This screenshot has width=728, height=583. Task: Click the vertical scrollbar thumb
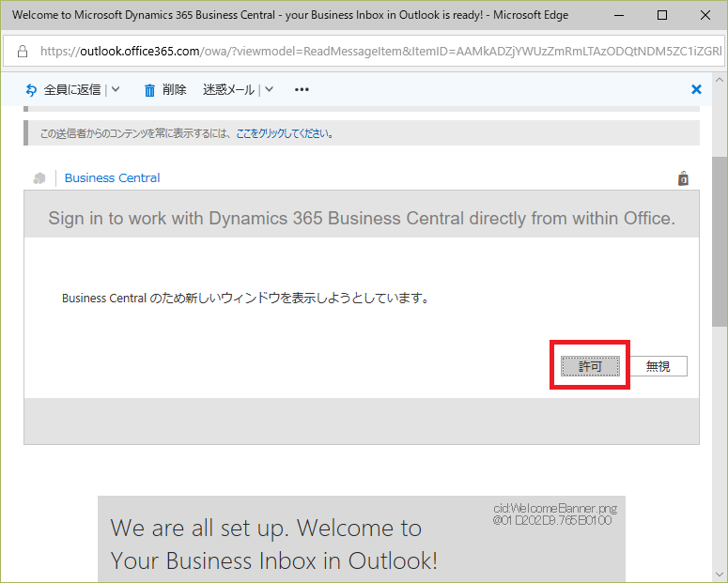click(720, 241)
